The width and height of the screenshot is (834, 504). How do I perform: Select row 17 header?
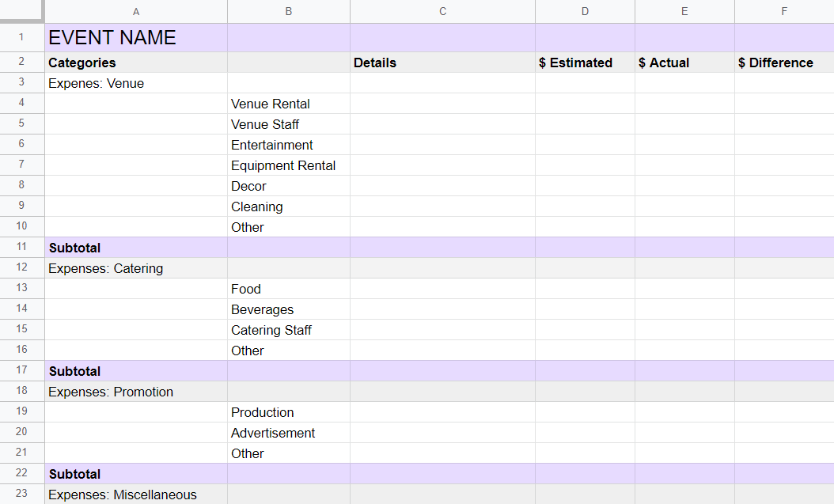[x=22, y=370]
